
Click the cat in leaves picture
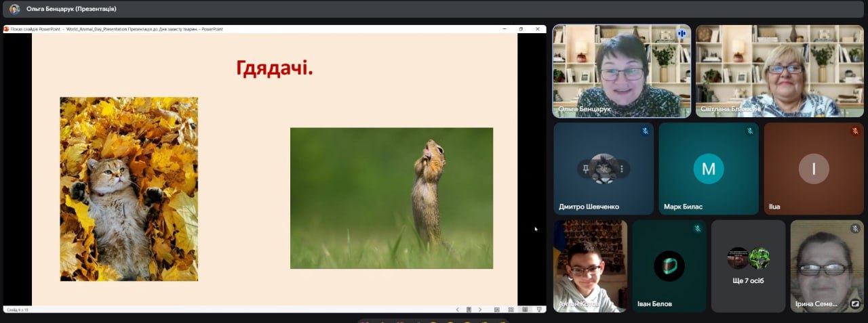[129, 189]
